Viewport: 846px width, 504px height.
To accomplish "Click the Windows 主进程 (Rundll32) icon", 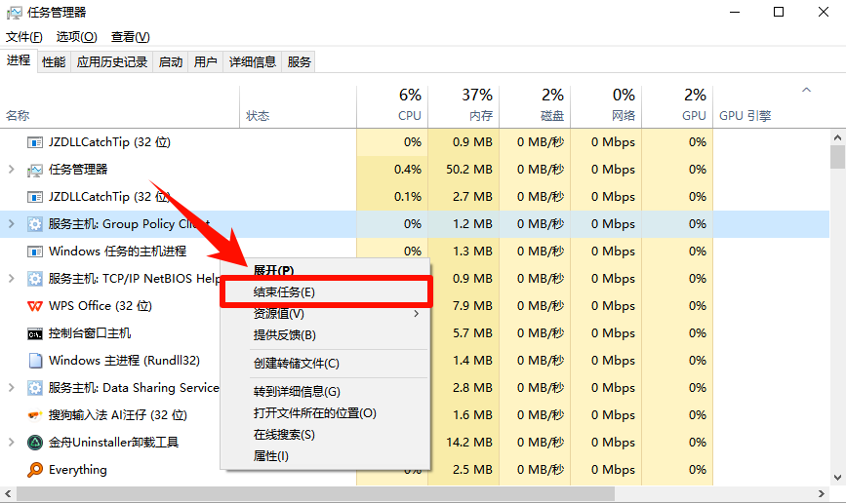I will pyautogui.click(x=35, y=361).
